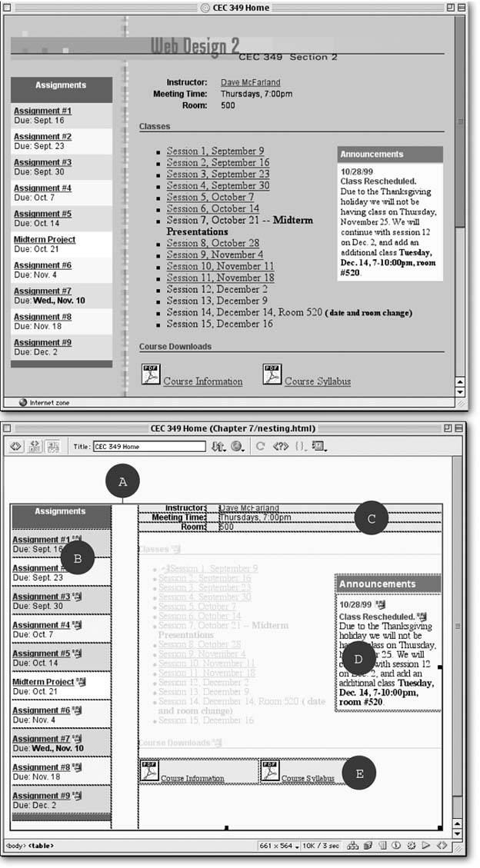The width and height of the screenshot is (480, 868).
Task: Open Dave McFarland link in browser window
Action: point(250,82)
